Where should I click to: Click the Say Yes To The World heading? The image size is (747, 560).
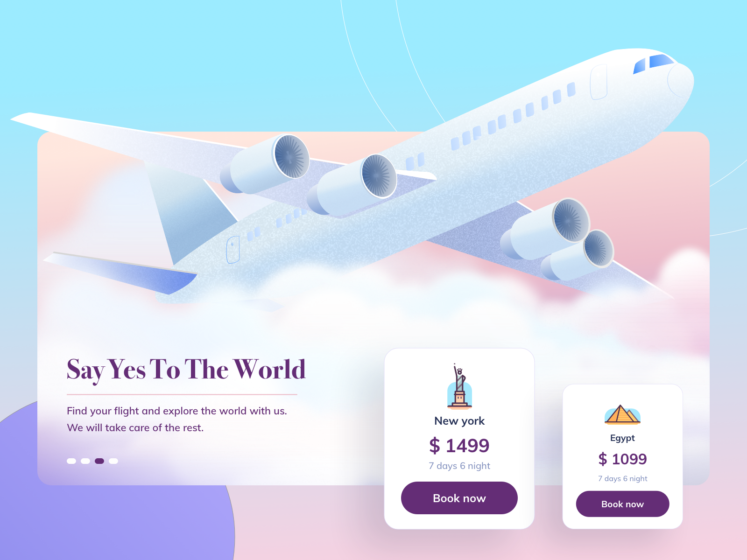pos(186,370)
